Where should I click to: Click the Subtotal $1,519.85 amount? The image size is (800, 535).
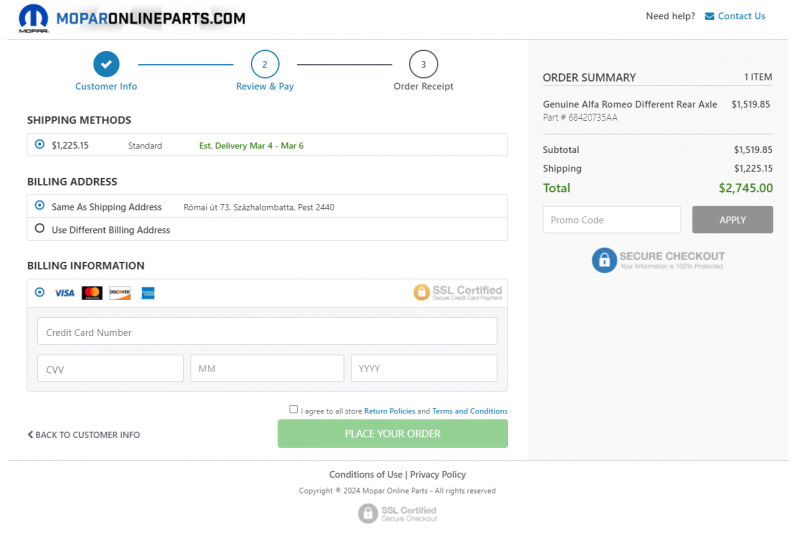[x=753, y=150]
